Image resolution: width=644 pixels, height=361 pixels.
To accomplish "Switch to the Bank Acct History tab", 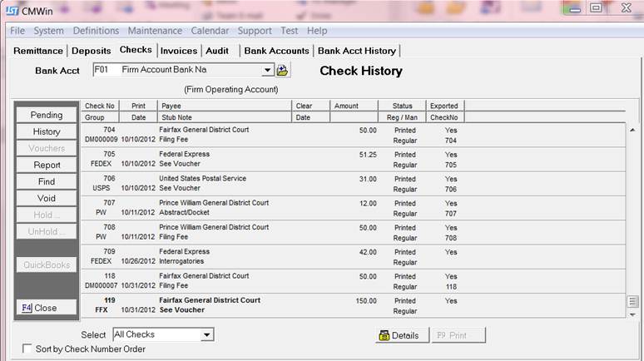I will click(x=357, y=51).
